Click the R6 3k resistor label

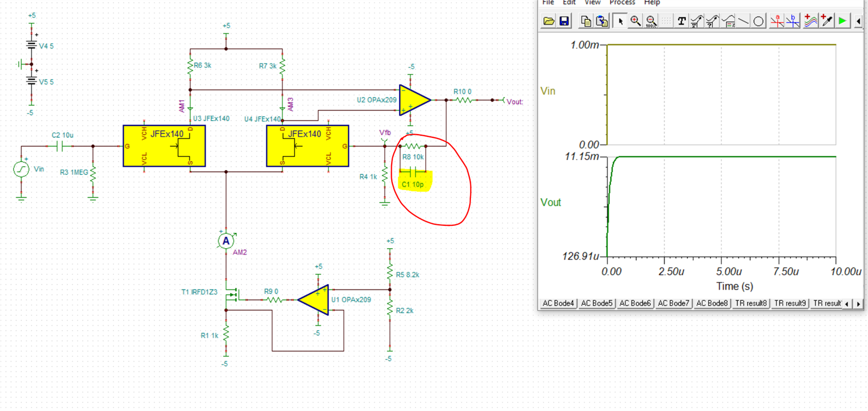[203, 65]
